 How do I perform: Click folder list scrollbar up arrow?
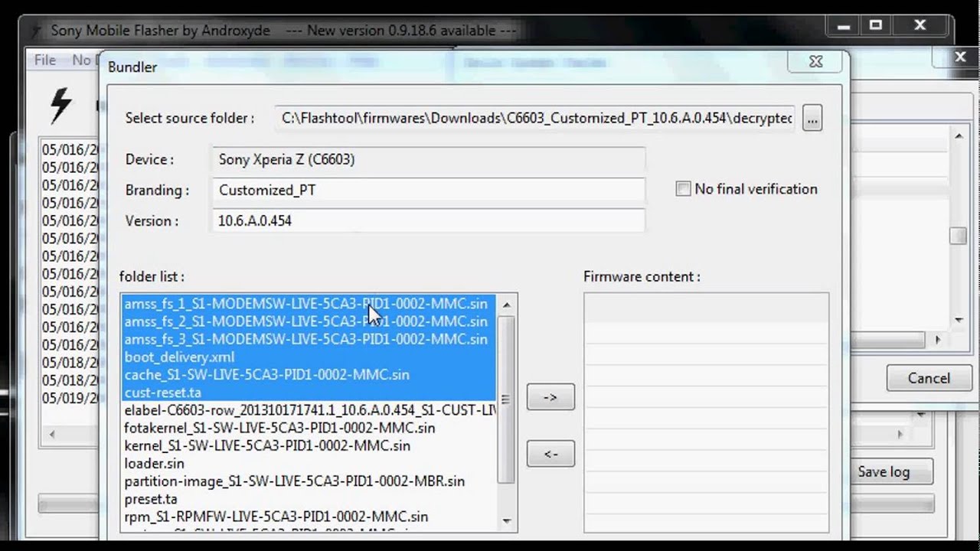pyautogui.click(x=506, y=305)
